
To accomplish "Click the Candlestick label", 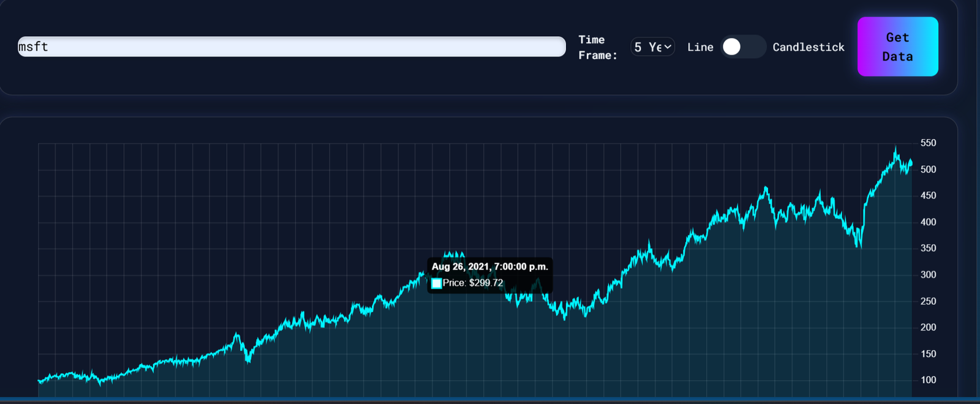I will point(808,47).
